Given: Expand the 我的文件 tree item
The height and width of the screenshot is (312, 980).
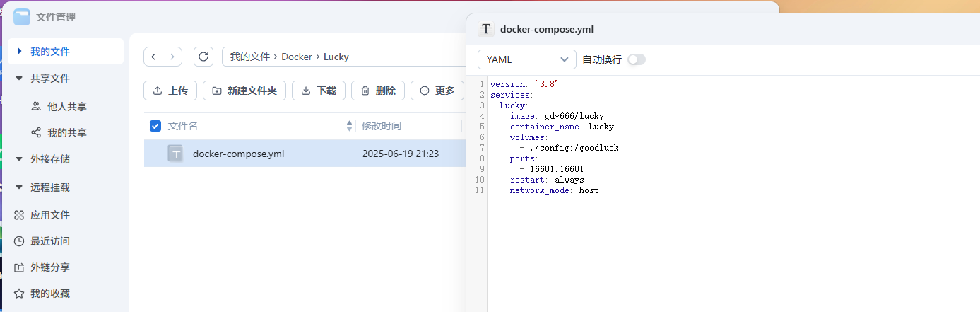Looking at the screenshot, I should point(19,52).
